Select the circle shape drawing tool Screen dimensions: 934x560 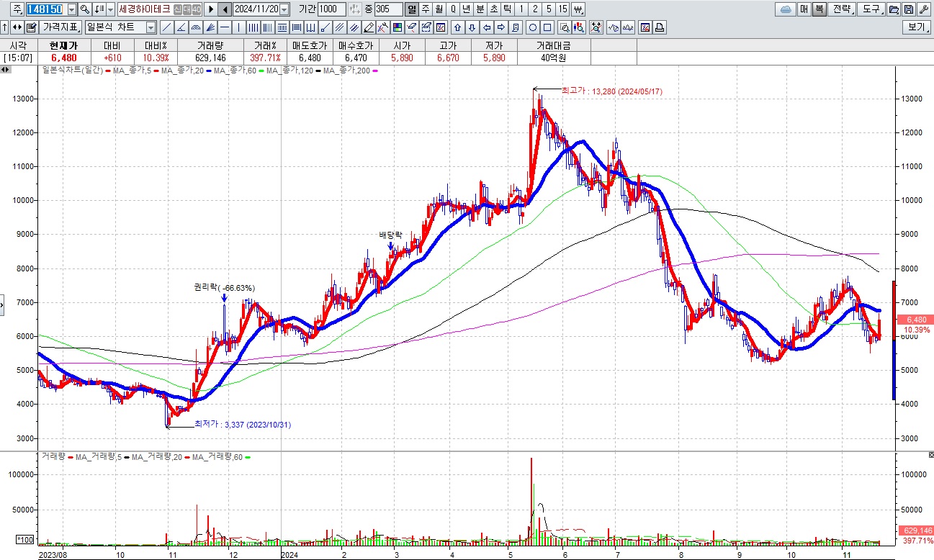tap(533, 27)
